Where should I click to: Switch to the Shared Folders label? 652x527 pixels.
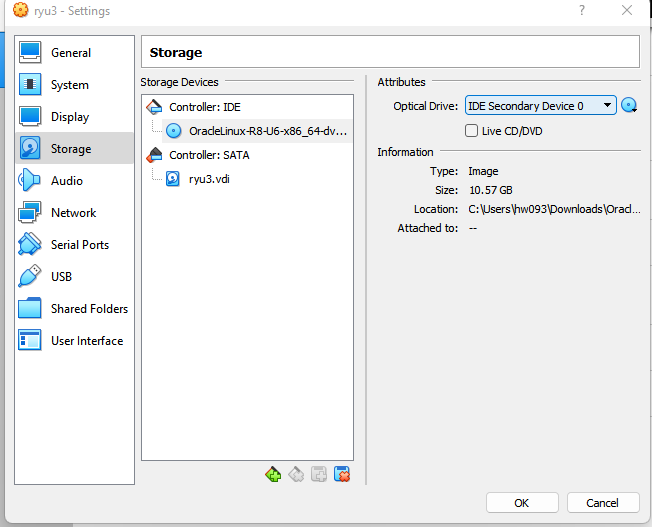(x=89, y=309)
